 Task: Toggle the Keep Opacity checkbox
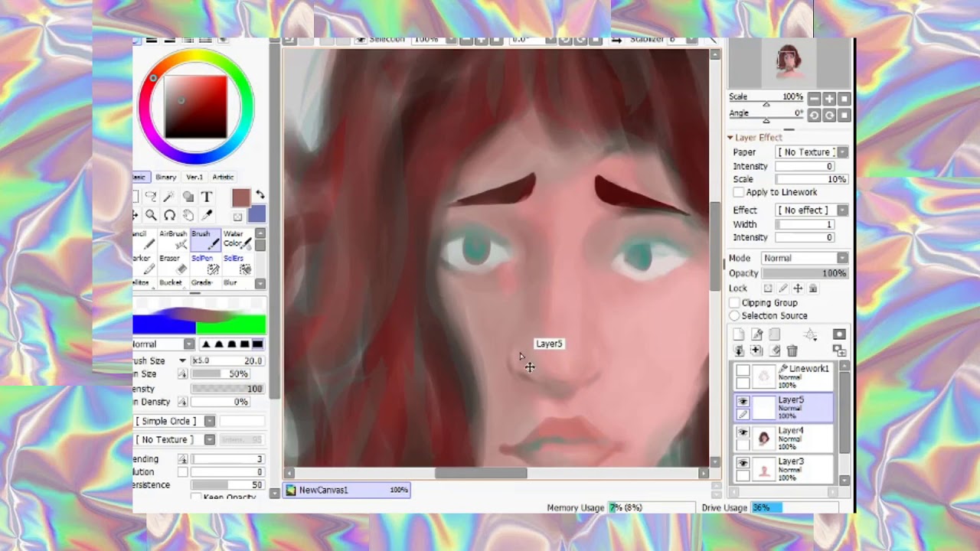pos(197,497)
